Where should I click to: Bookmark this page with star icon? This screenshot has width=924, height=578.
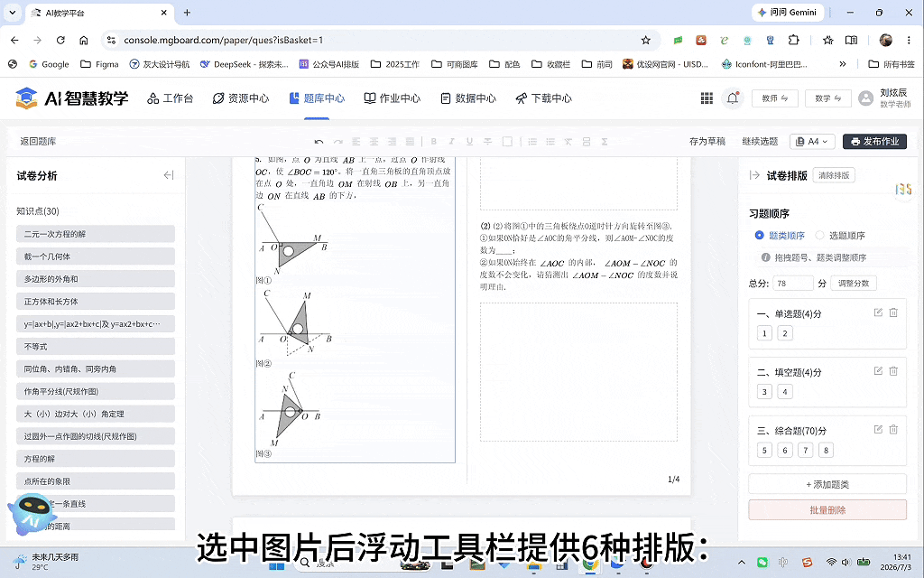pyautogui.click(x=646, y=40)
